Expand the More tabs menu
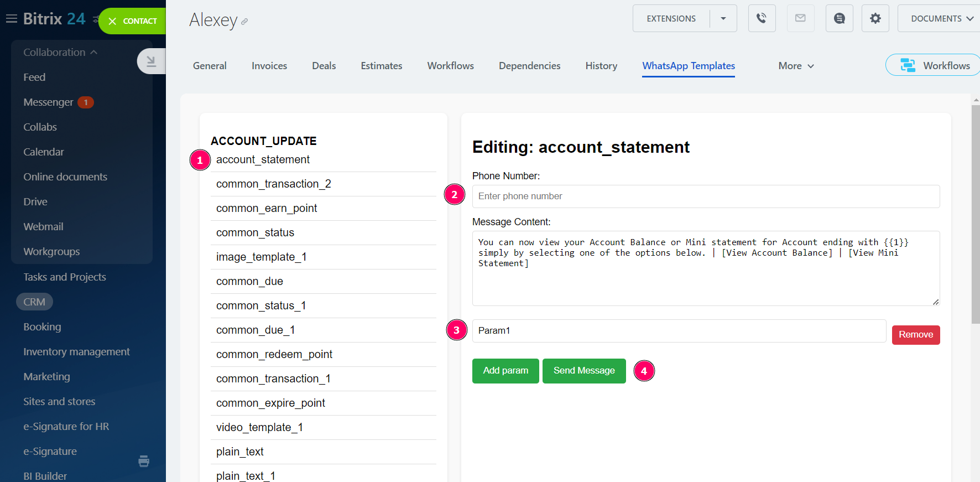This screenshot has height=482, width=980. pyautogui.click(x=796, y=66)
